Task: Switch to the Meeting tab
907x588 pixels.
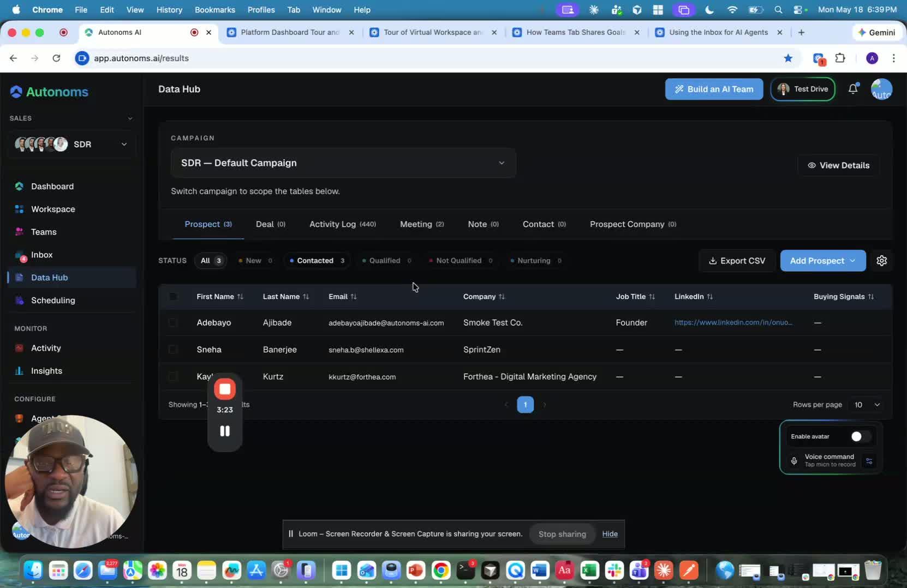Action: coord(422,224)
